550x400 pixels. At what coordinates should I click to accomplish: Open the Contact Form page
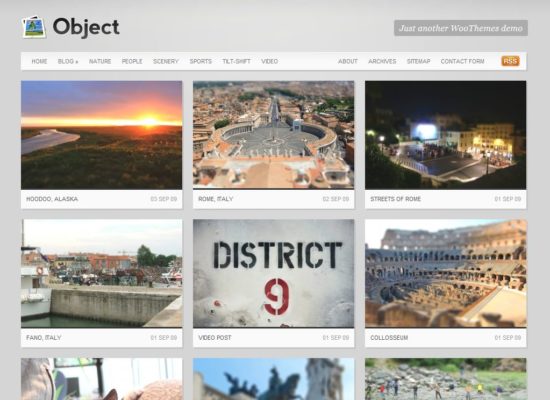(x=462, y=61)
